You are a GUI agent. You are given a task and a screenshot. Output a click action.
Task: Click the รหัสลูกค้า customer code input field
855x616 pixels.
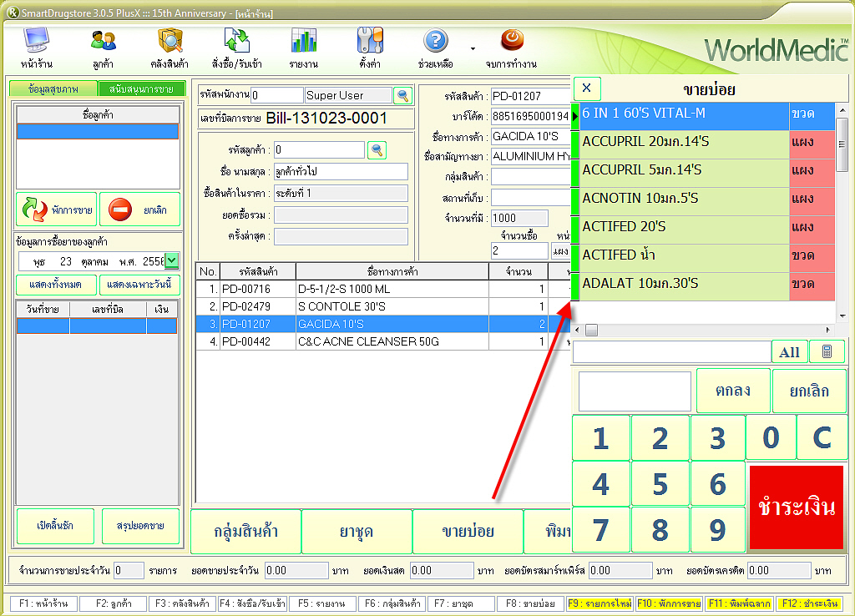click(x=319, y=150)
